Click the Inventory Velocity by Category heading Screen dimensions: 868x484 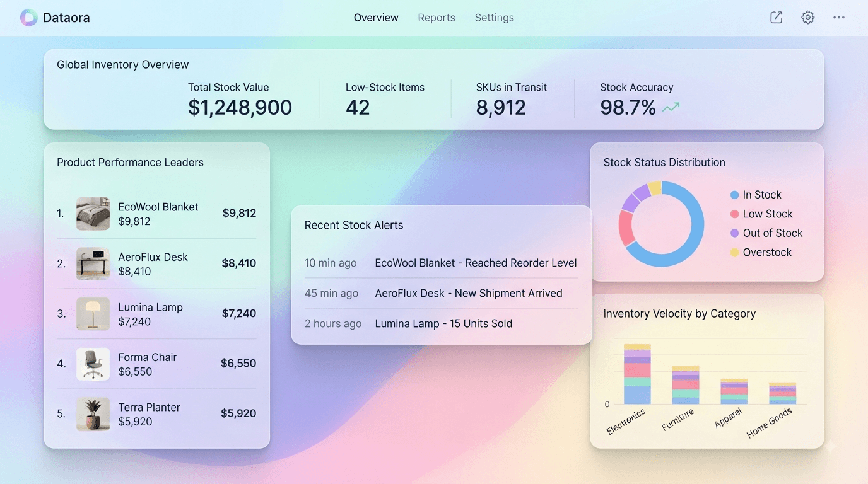[679, 314]
